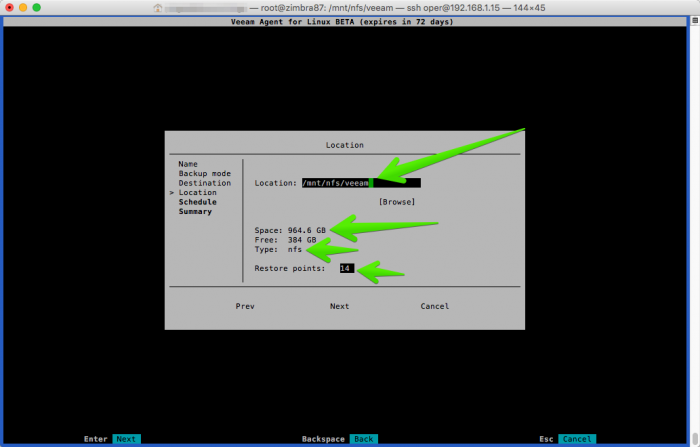Close the terminal window with red button

(9, 8)
